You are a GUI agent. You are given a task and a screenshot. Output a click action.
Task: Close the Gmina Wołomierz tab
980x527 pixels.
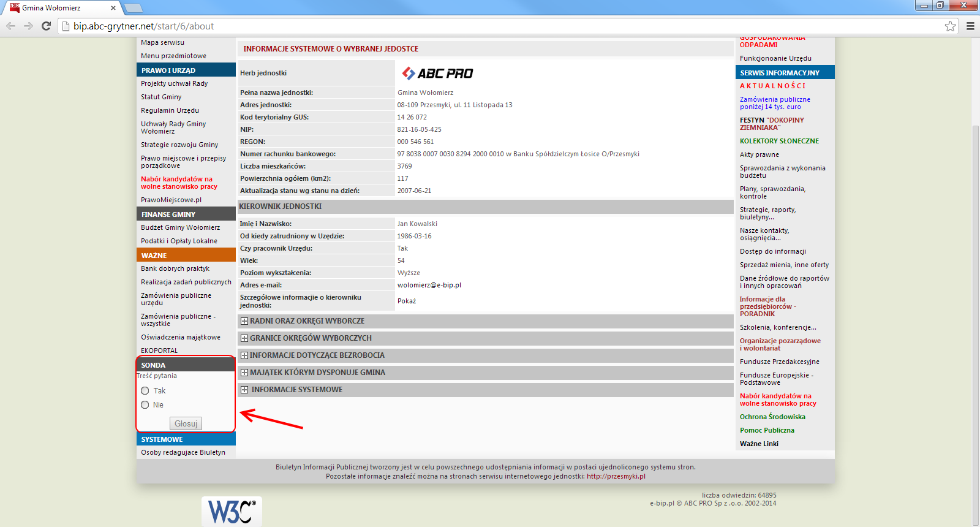click(113, 8)
